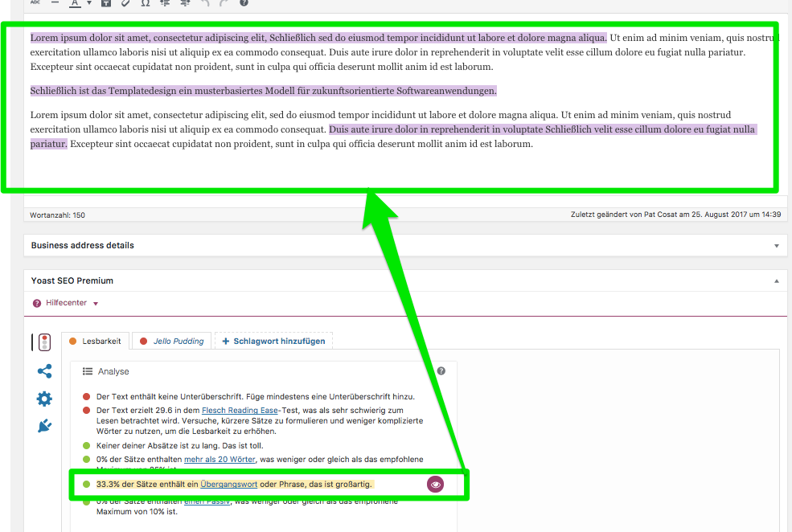Follow the mehr als 20 Wörter link

[x=220, y=460]
